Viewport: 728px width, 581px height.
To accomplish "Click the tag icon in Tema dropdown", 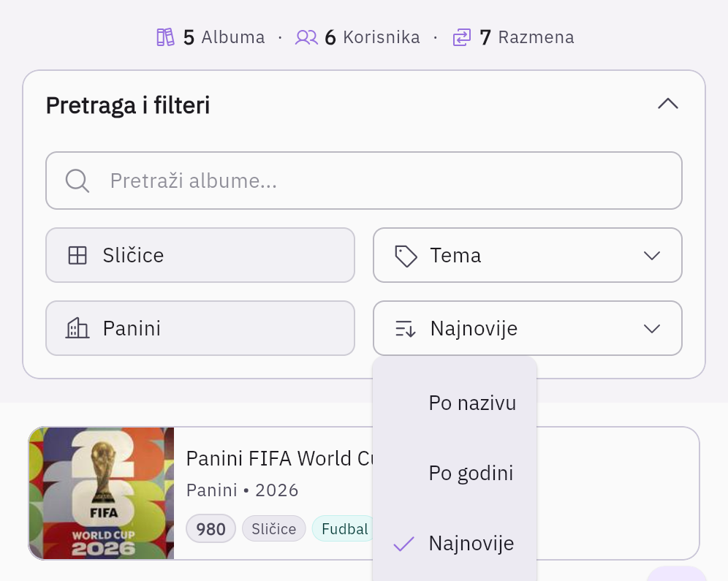I will pos(406,256).
